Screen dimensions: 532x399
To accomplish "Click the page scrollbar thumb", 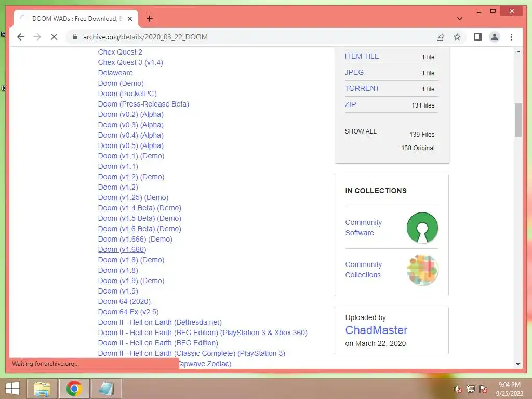I will tap(518, 120).
